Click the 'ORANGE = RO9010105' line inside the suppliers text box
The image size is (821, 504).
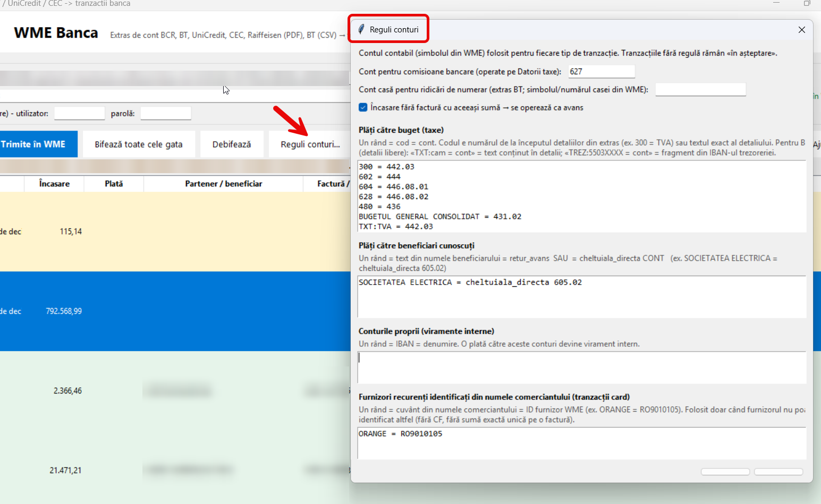coord(400,434)
